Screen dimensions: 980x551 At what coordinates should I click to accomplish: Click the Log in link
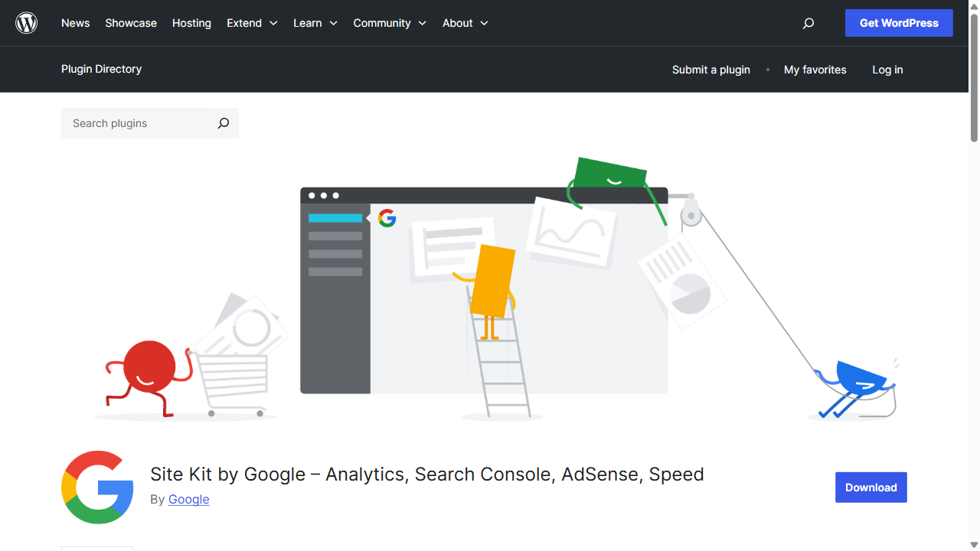click(887, 70)
